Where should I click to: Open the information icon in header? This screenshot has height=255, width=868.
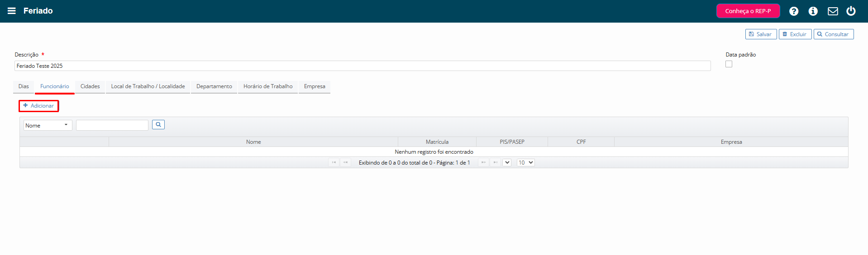point(813,11)
